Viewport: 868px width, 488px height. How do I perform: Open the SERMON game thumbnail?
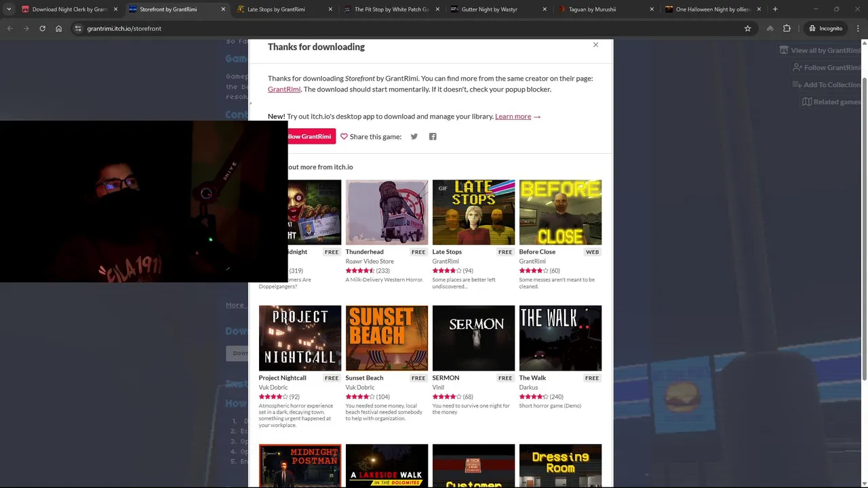tap(473, 338)
